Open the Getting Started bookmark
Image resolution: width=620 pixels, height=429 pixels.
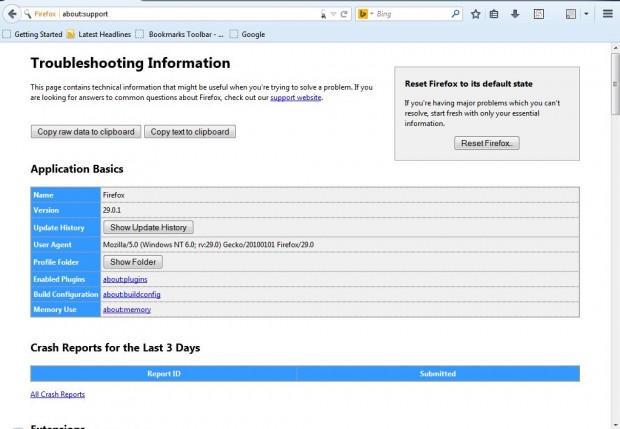tap(32, 34)
